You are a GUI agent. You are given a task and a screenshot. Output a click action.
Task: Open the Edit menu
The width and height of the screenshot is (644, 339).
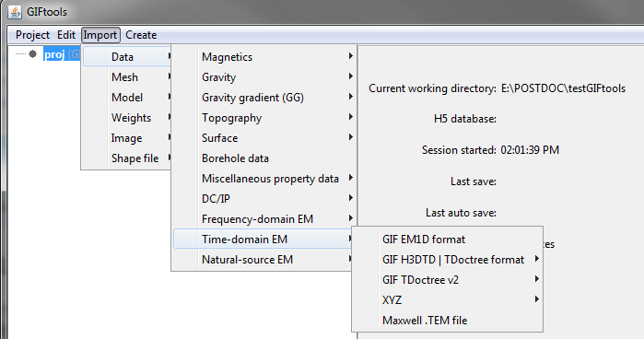tap(66, 35)
